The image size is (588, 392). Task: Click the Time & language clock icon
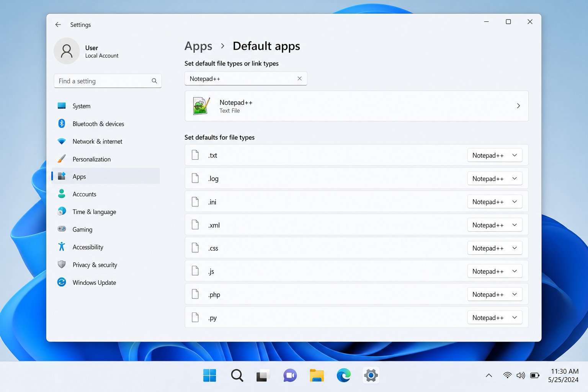(x=62, y=211)
